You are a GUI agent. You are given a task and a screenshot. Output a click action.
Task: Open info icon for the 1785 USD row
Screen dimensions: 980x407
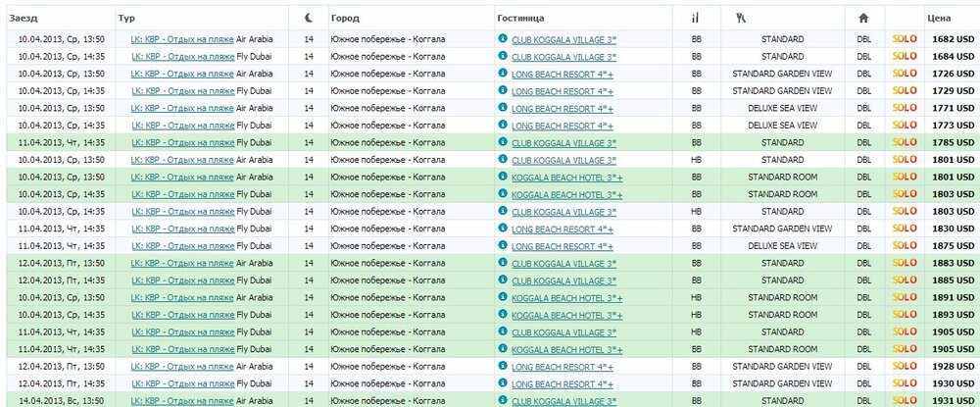[x=502, y=142]
